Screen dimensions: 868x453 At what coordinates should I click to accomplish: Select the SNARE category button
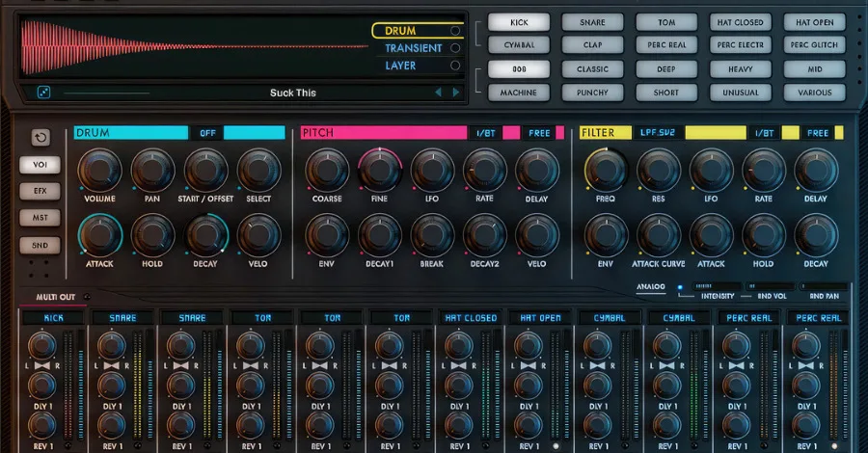click(592, 22)
